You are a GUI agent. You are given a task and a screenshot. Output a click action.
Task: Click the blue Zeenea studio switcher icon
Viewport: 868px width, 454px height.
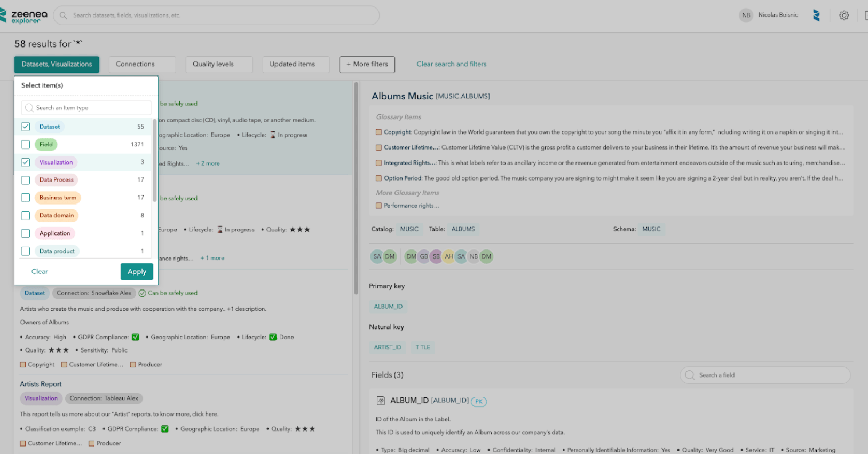(x=816, y=15)
